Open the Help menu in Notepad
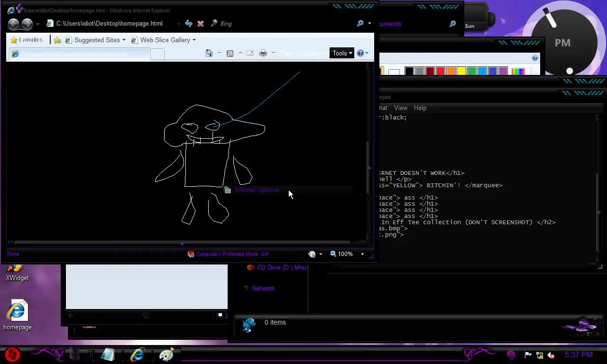Screen dimensions: 607x364 tap(420, 108)
